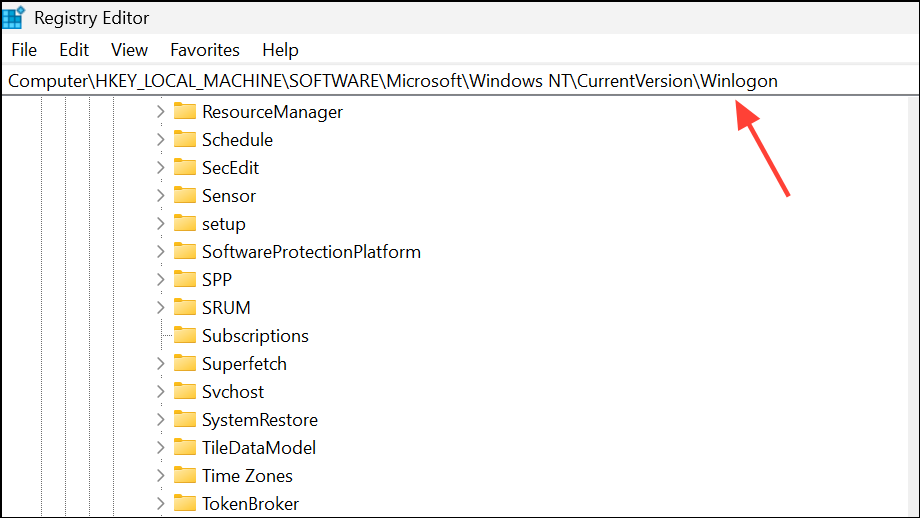This screenshot has width=920, height=518.
Task: Click the Subscriptions folder icon
Action: tap(184, 336)
